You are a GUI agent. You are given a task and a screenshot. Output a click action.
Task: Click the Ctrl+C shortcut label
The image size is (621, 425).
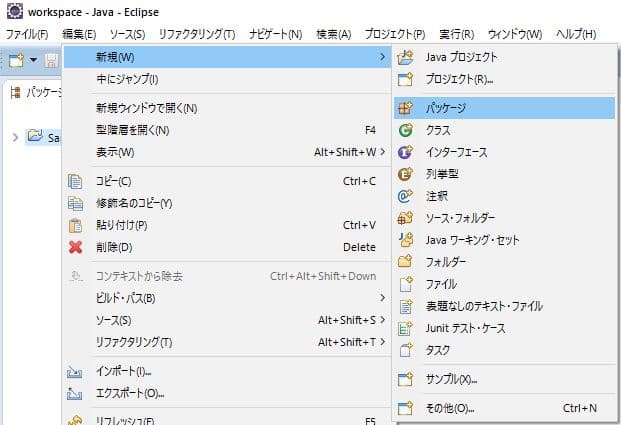pos(359,181)
